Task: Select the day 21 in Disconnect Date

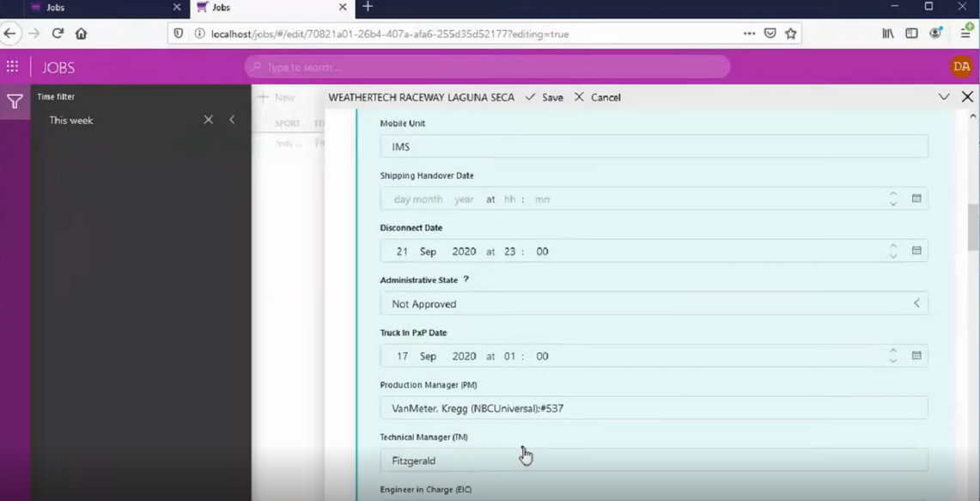Action: point(402,252)
